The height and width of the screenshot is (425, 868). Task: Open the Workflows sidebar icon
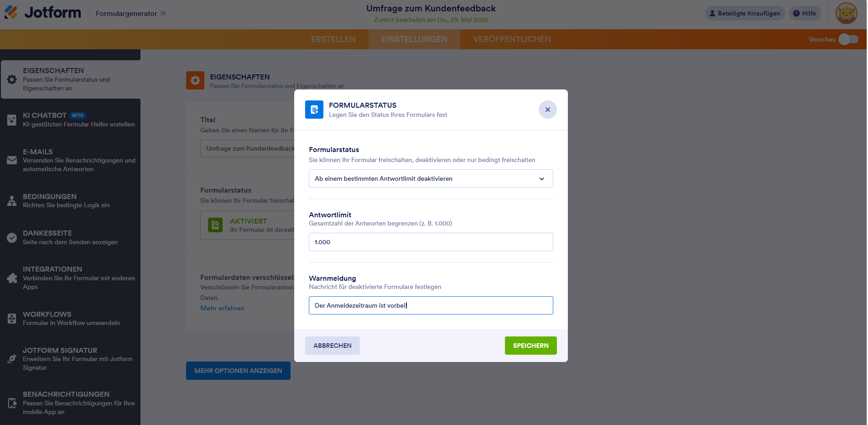tap(11, 318)
